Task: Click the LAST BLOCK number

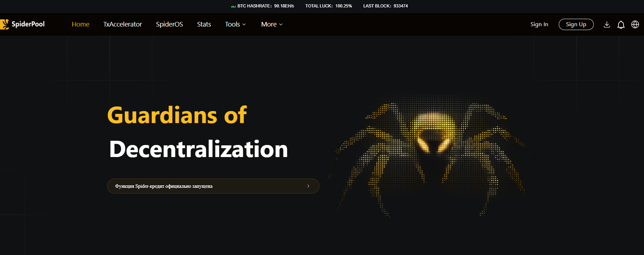Action: click(x=400, y=6)
